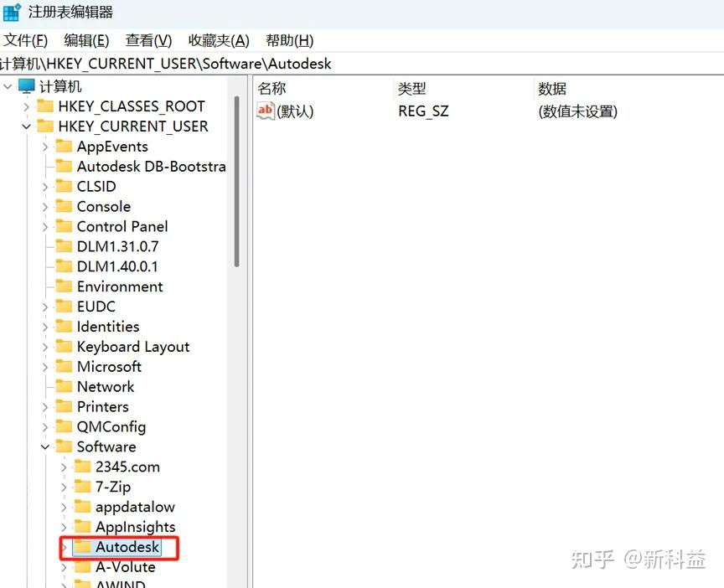
Task: Expand the appdatalow key arrow
Action: pyautogui.click(x=64, y=507)
